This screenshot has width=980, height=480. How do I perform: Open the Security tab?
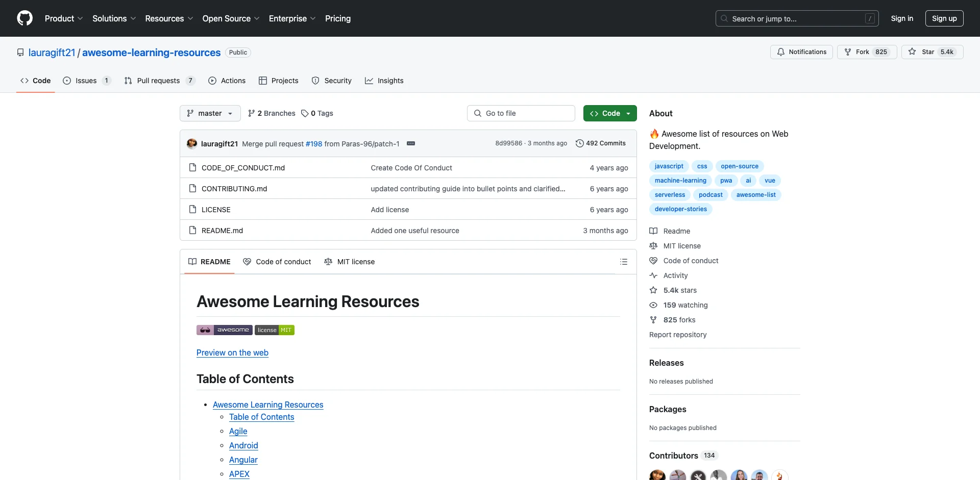tap(331, 81)
